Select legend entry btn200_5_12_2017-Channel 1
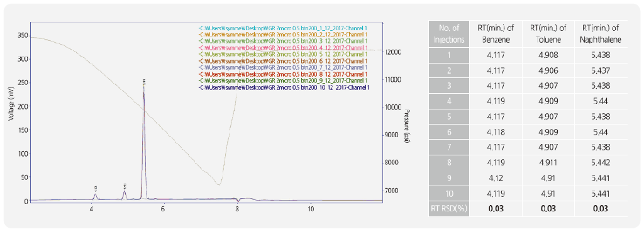This screenshot has width=644, height=234. [282, 54]
